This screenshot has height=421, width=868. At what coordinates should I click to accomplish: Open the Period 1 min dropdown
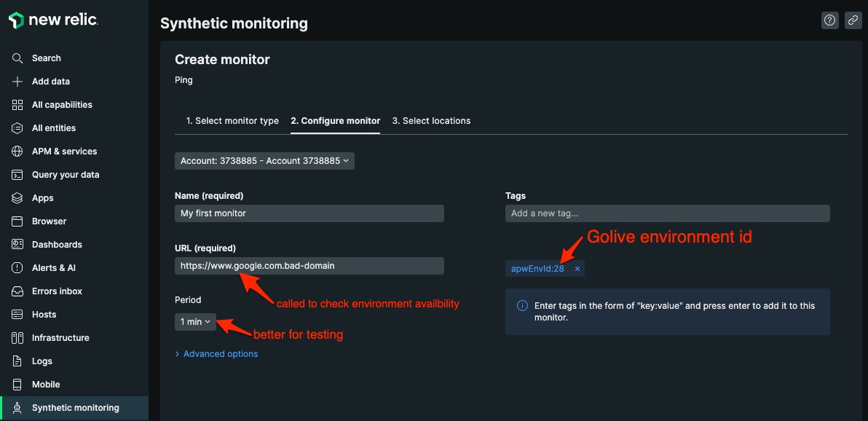click(x=195, y=322)
